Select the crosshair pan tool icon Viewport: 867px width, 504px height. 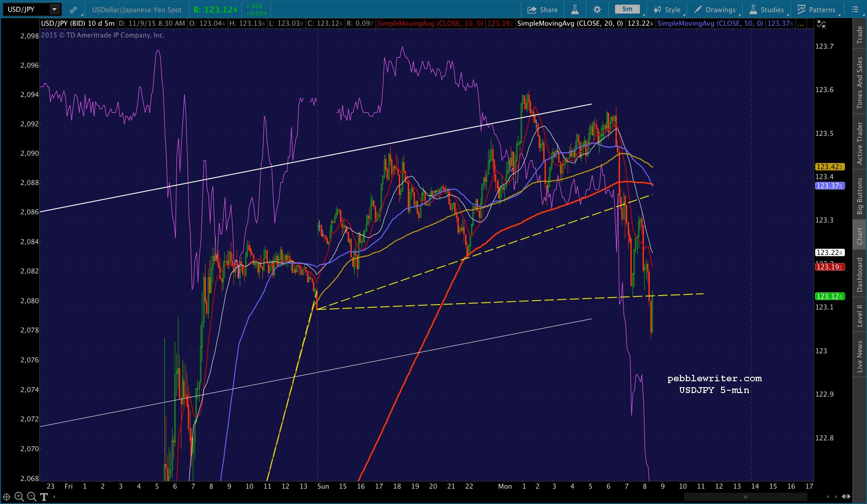[7, 497]
